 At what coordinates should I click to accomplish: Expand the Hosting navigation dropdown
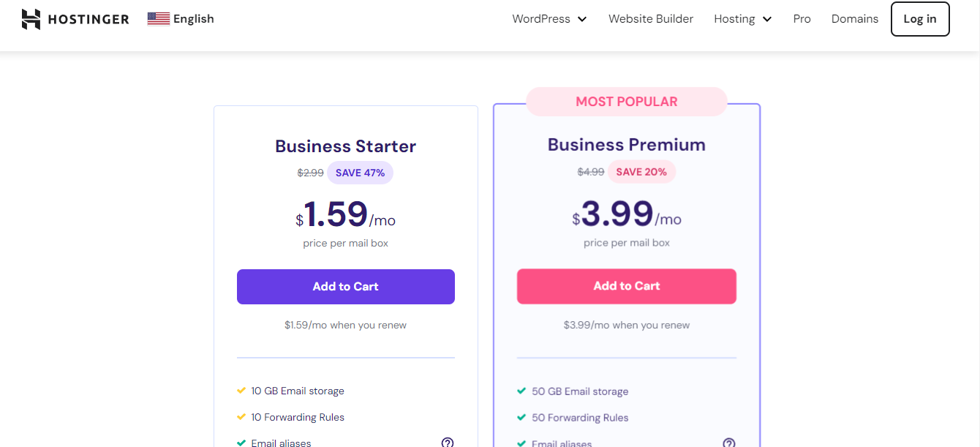tap(742, 19)
